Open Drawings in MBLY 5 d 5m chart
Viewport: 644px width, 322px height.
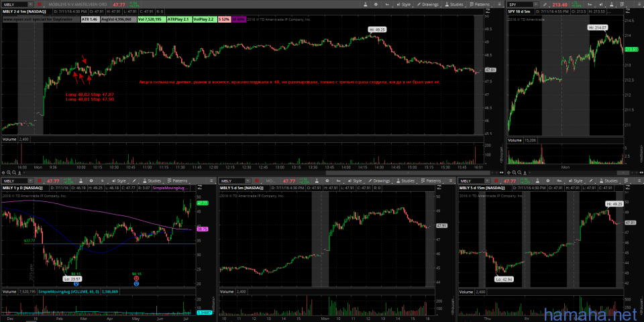tap(379, 181)
